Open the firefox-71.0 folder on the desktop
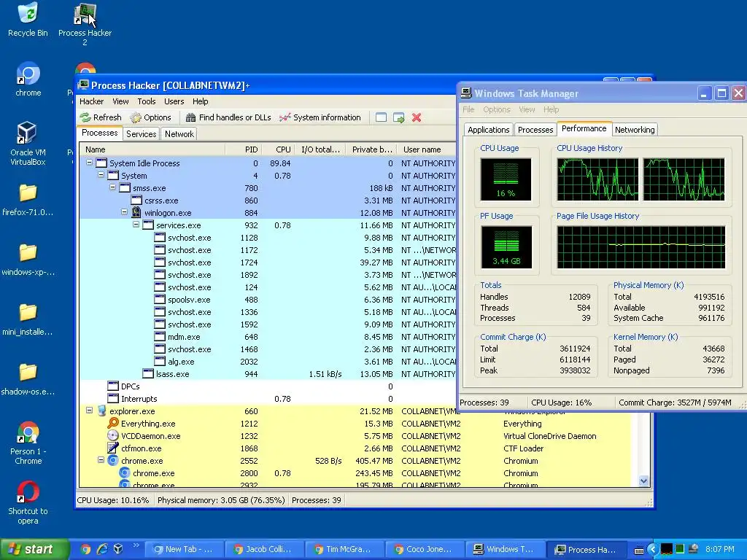The height and width of the screenshot is (560, 747). click(x=28, y=200)
